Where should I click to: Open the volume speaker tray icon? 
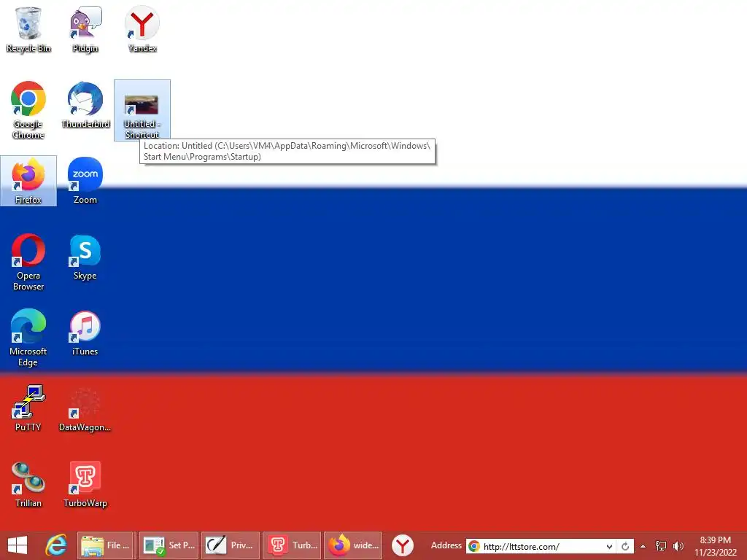(678, 546)
